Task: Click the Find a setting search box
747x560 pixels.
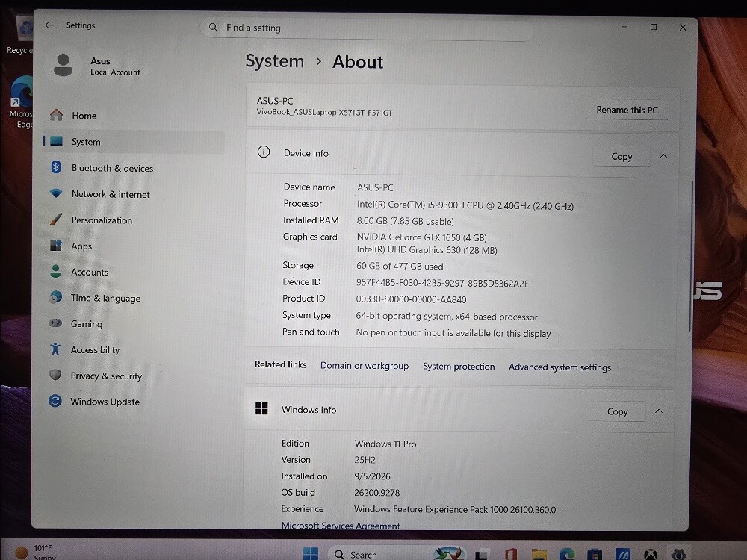Action: [367, 28]
